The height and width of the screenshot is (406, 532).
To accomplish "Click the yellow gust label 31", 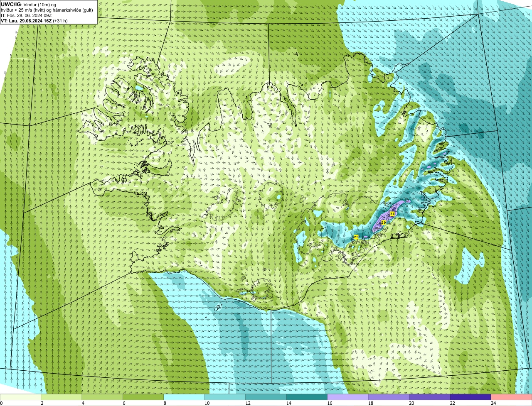I will (392, 214).
